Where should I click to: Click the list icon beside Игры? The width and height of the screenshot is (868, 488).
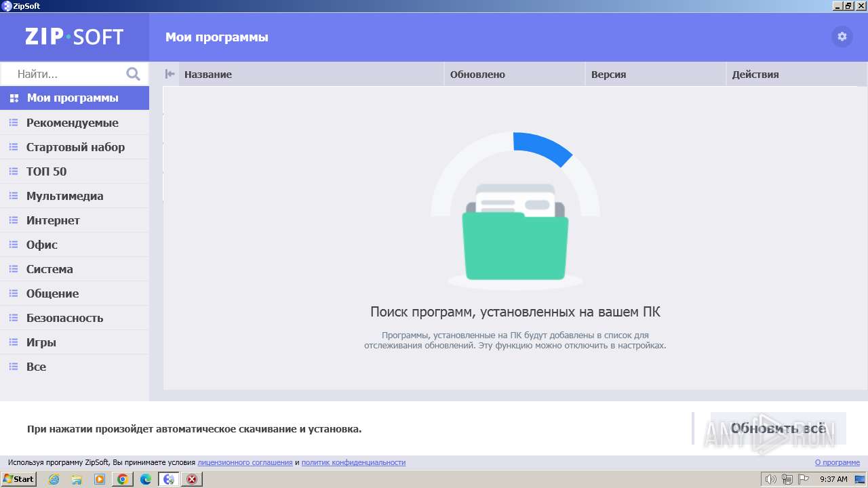click(x=14, y=342)
